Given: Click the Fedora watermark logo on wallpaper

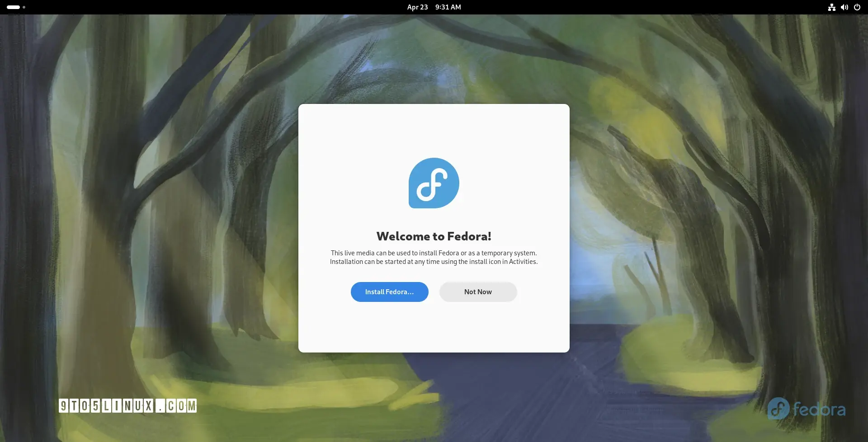Looking at the screenshot, I should [x=778, y=409].
